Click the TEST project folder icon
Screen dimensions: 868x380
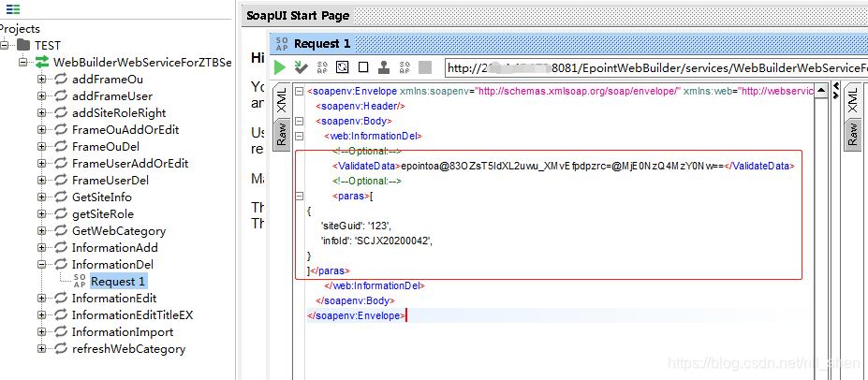(x=23, y=45)
